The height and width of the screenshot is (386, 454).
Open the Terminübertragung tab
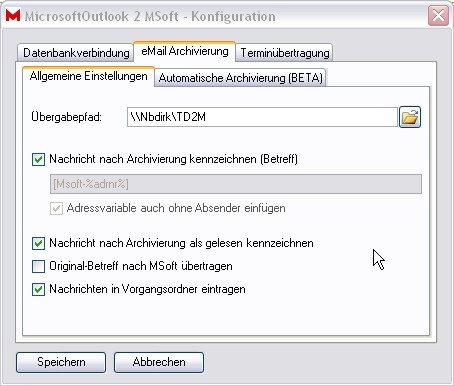click(x=284, y=53)
